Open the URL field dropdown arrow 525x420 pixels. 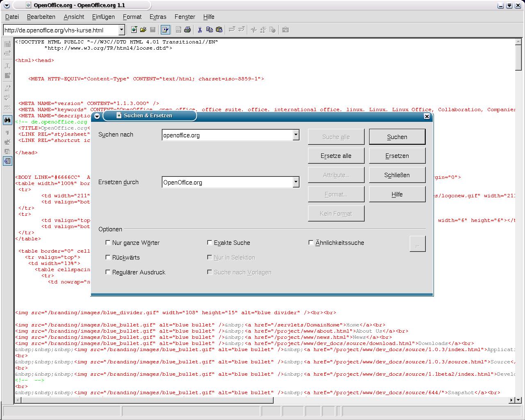click(121, 30)
